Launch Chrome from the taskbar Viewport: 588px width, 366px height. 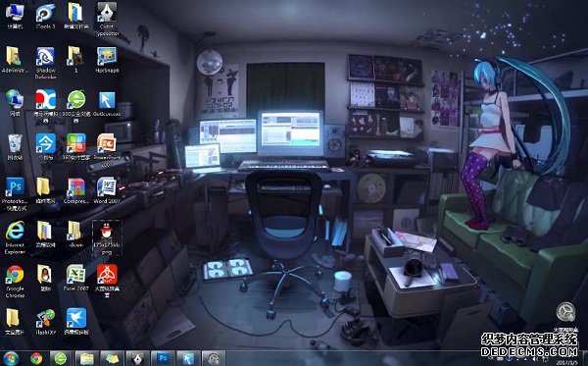(x=36, y=358)
